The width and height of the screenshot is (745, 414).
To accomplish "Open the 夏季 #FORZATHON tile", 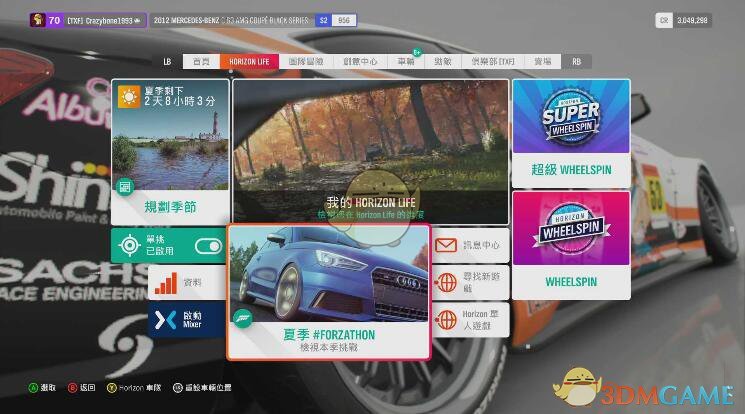I will (x=329, y=292).
